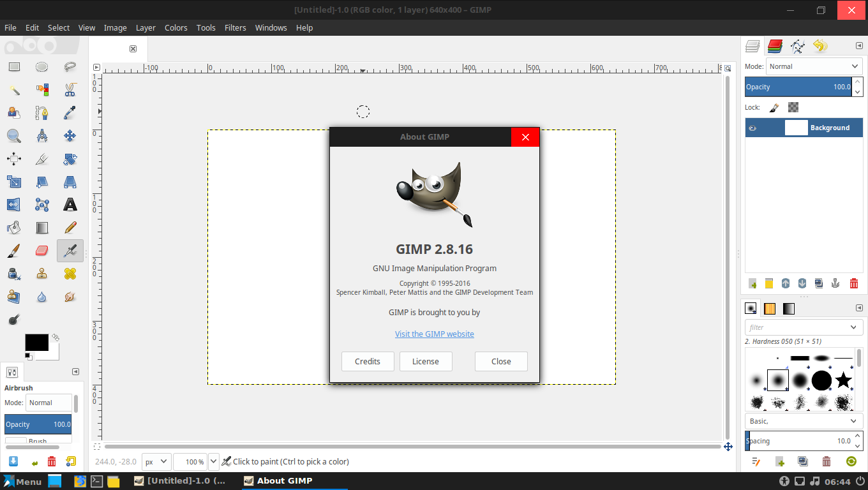
Task: Open the Airbrush Mode dropdown in tool options
Action: [49, 403]
